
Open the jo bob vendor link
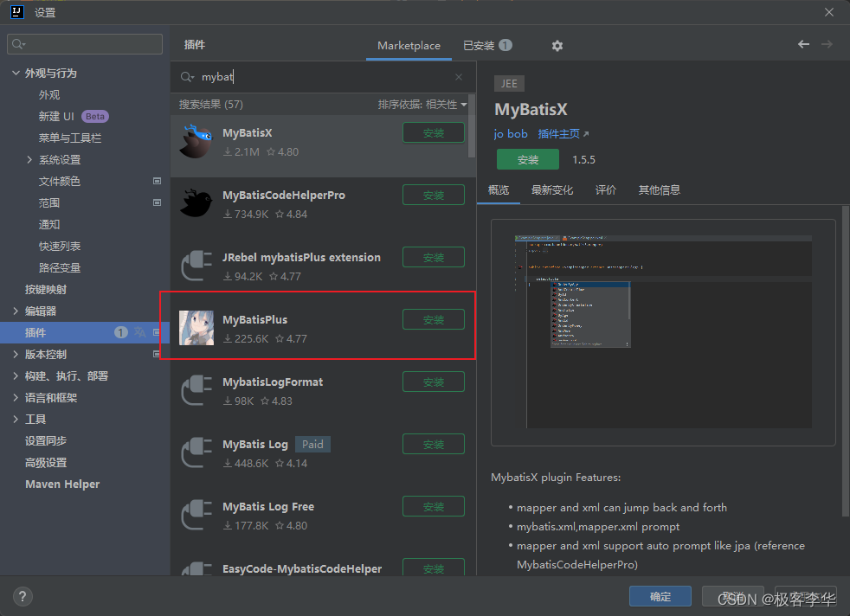(510, 134)
